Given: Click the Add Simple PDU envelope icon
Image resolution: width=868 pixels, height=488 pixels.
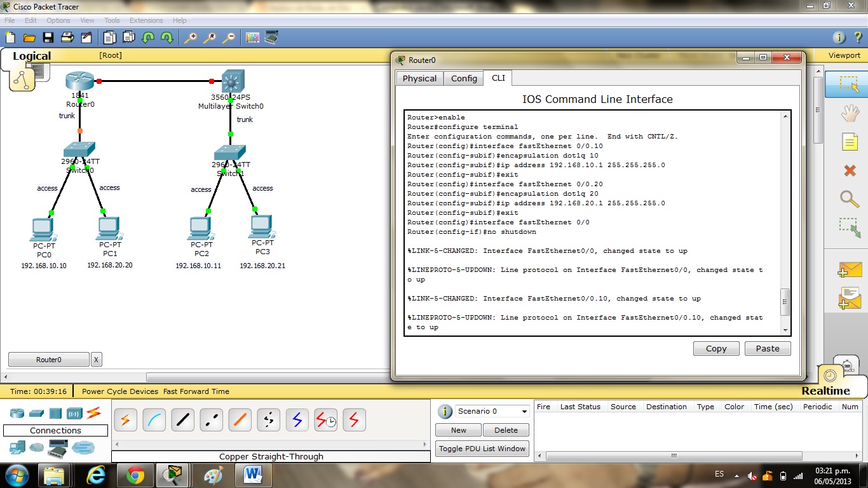Looking at the screenshot, I should [850, 269].
